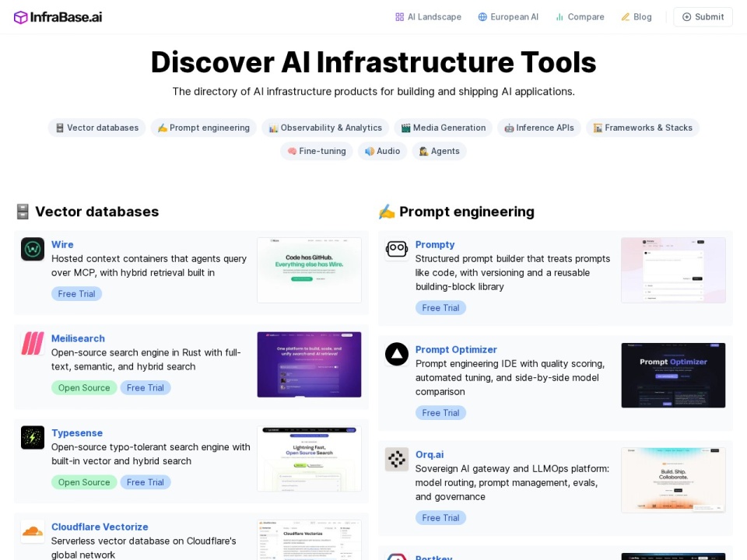Select the Audio category chip
747x560 pixels.
coord(383,151)
